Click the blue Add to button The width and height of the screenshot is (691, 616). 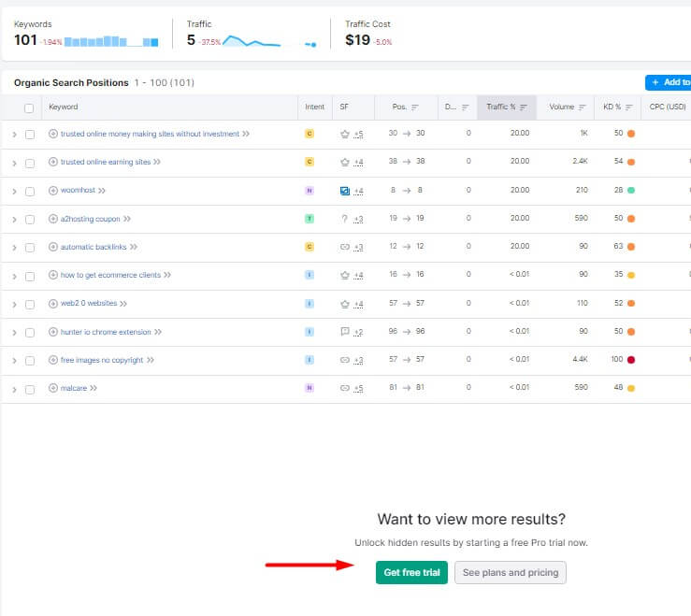coord(668,82)
